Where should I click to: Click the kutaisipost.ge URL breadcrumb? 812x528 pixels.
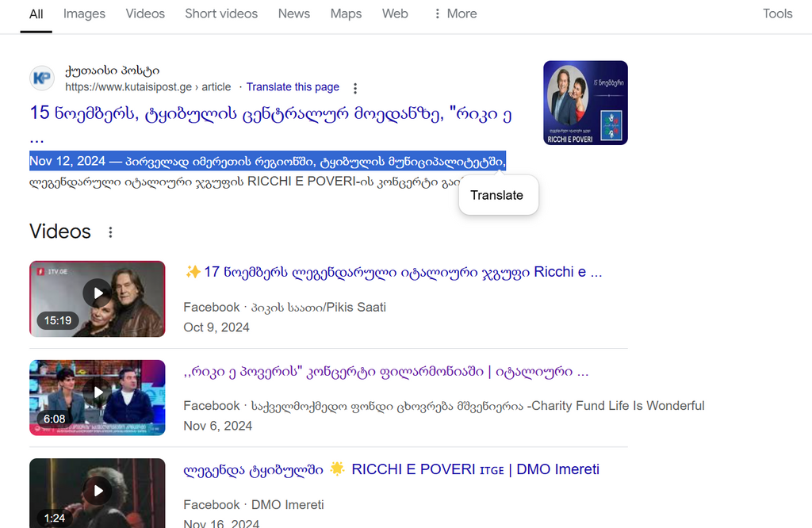[x=148, y=87]
